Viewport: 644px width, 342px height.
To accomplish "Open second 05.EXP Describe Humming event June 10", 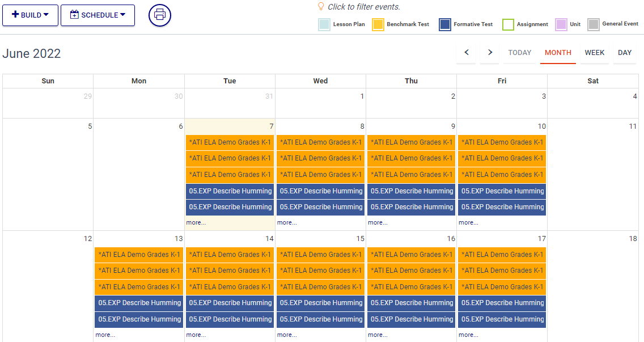I will 502,207.
